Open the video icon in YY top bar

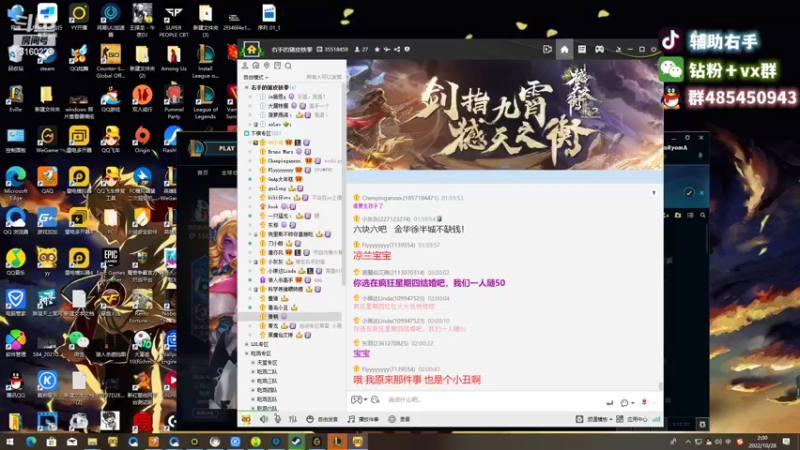click(x=547, y=49)
